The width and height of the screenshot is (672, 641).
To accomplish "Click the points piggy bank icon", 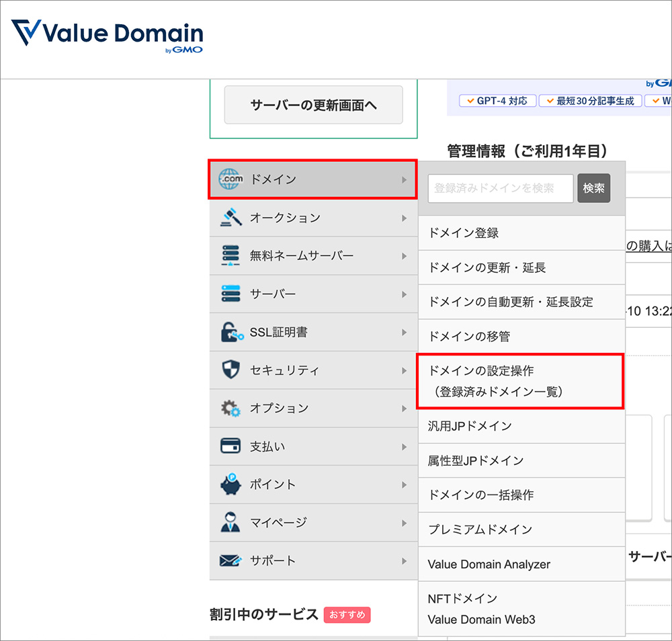I will click(230, 484).
